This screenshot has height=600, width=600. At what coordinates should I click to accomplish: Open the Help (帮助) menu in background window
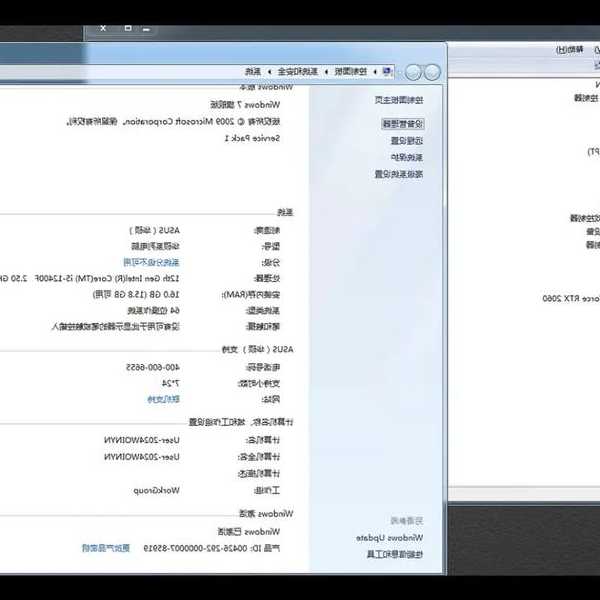(565, 48)
